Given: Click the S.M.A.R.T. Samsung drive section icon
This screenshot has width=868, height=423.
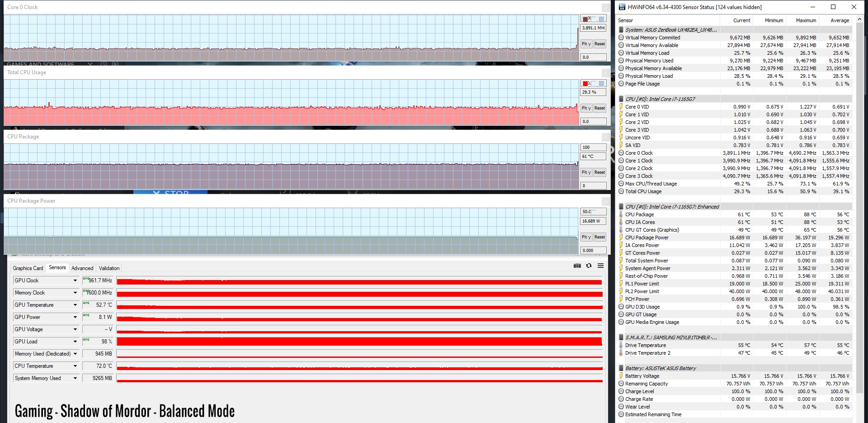Looking at the screenshot, I should click(x=621, y=337).
